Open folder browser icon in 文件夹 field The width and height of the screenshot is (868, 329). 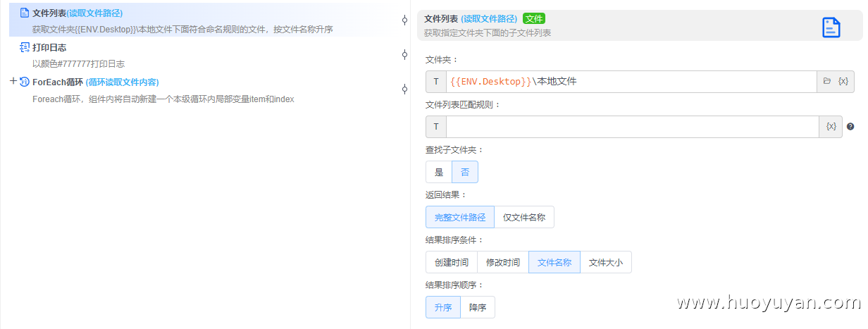pyautogui.click(x=827, y=82)
